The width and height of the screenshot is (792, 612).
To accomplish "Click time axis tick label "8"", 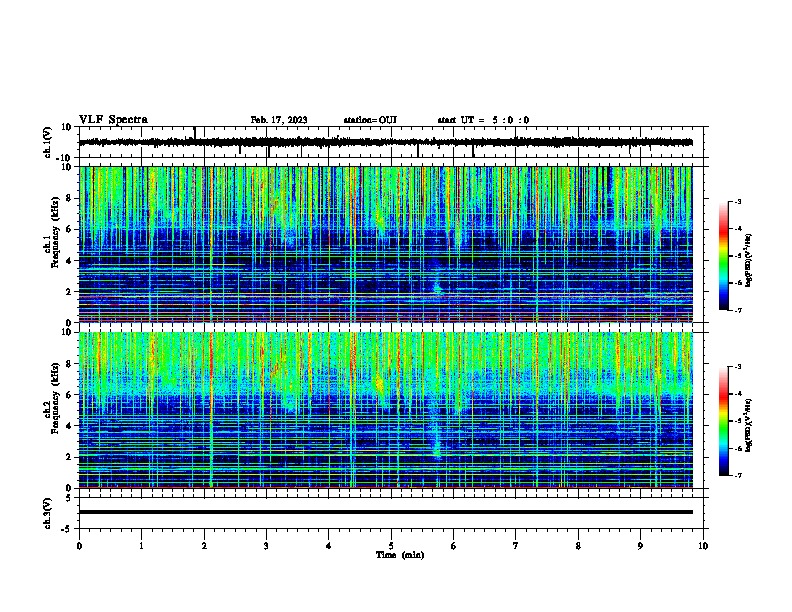I will [578, 546].
